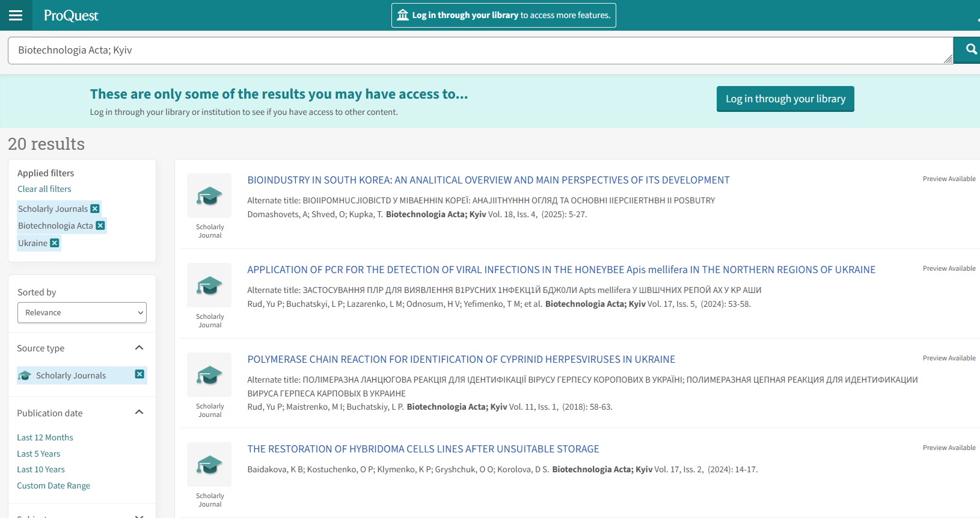980x518 pixels.
Task: Open the Sorted by Relevance dropdown
Action: pyautogui.click(x=82, y=313)
